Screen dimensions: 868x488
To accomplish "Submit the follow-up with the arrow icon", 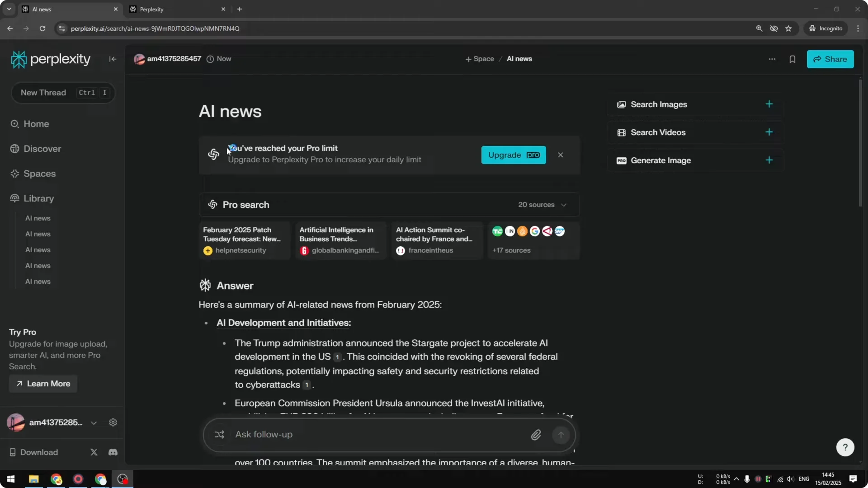I will pos(561,435).
